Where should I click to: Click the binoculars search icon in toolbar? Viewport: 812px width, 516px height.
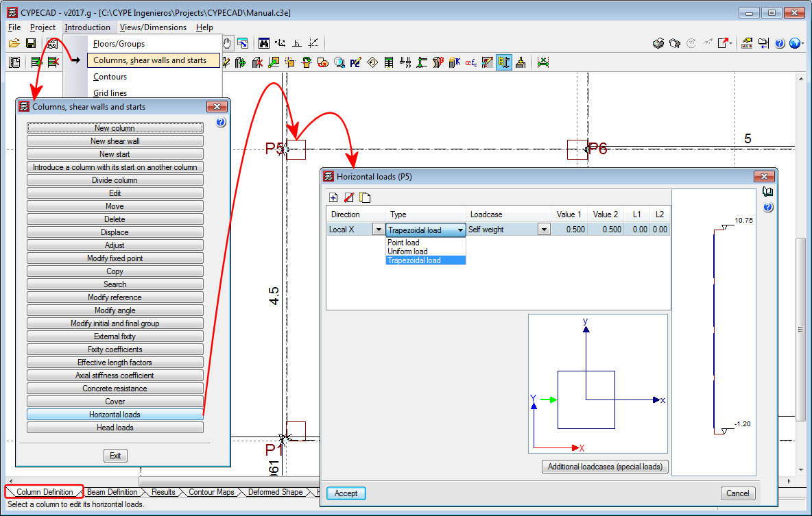(x=263, y=43)
